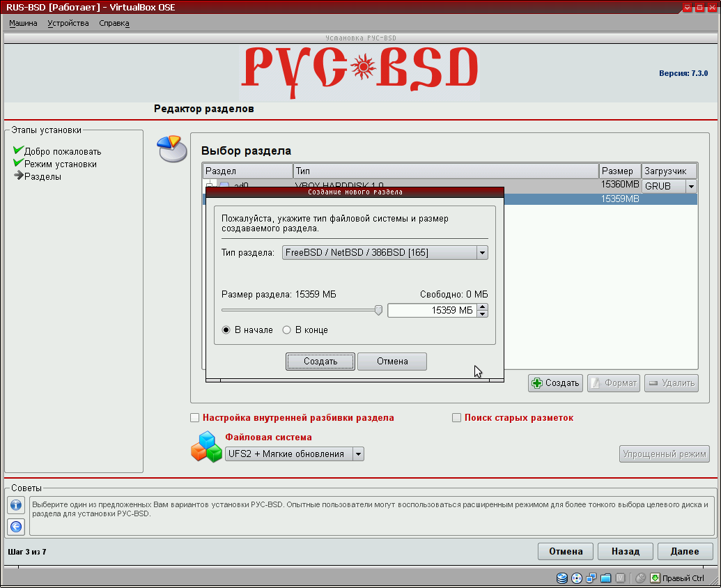Image resolution: width=721 pixels, height=588 pixels.
Task: Click the 'Версия: 7.3.0' label
Action: click(683, 73)
